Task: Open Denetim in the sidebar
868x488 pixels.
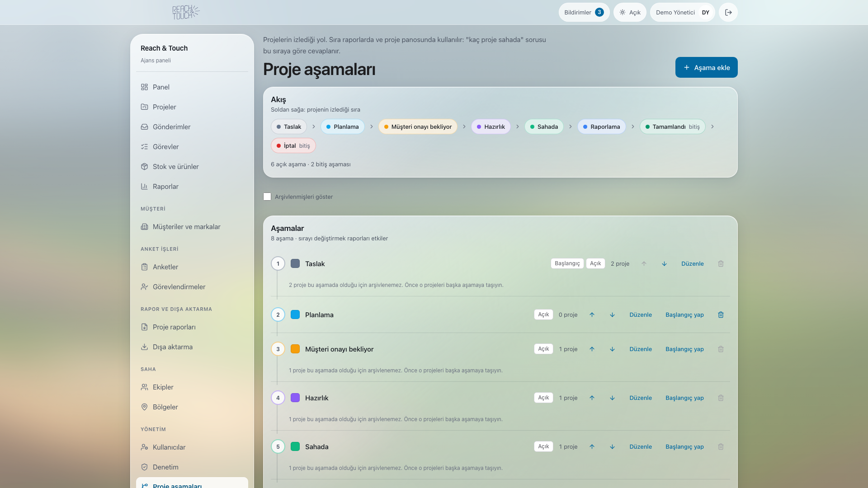Action: tap(192, 467)
